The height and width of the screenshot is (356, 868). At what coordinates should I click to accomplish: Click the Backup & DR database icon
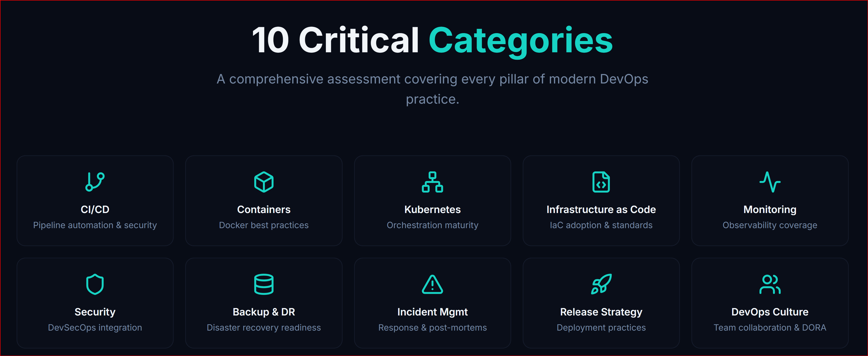264,284
